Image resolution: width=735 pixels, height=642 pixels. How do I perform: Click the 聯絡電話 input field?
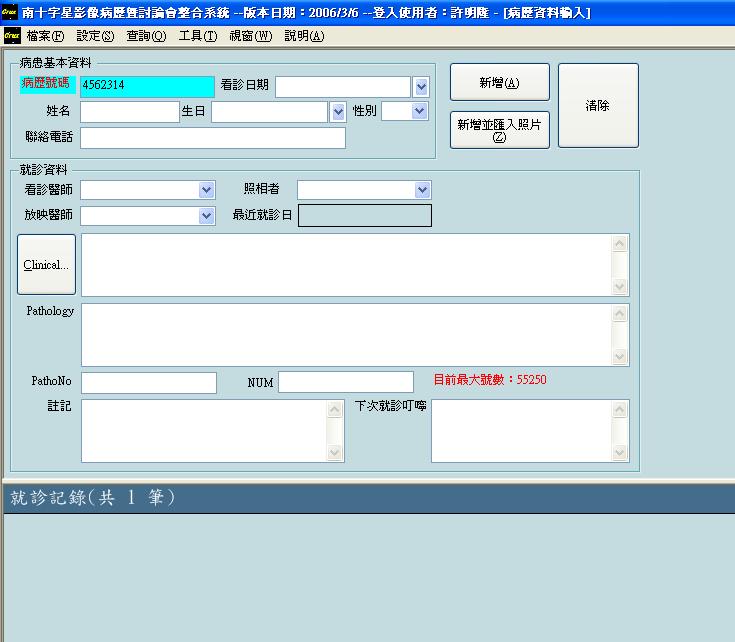pos(213,138)
